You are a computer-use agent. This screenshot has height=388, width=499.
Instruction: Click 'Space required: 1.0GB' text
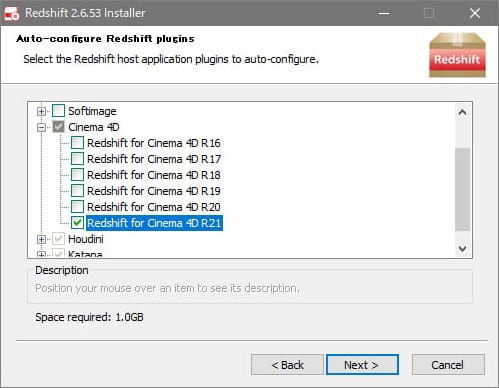[89, 317]
